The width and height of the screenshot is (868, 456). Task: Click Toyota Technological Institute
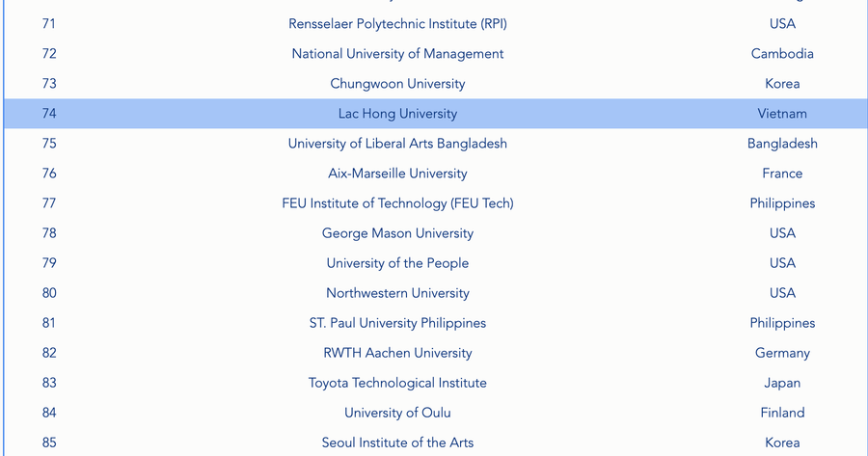pyautogui.click(x=397, y=383)
